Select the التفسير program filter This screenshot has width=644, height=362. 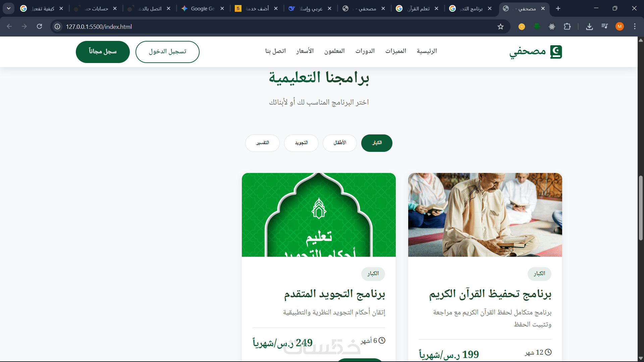262,143
